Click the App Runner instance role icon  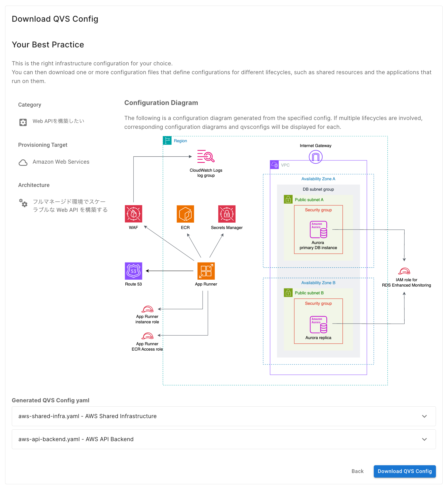click(x=147, y=309)
